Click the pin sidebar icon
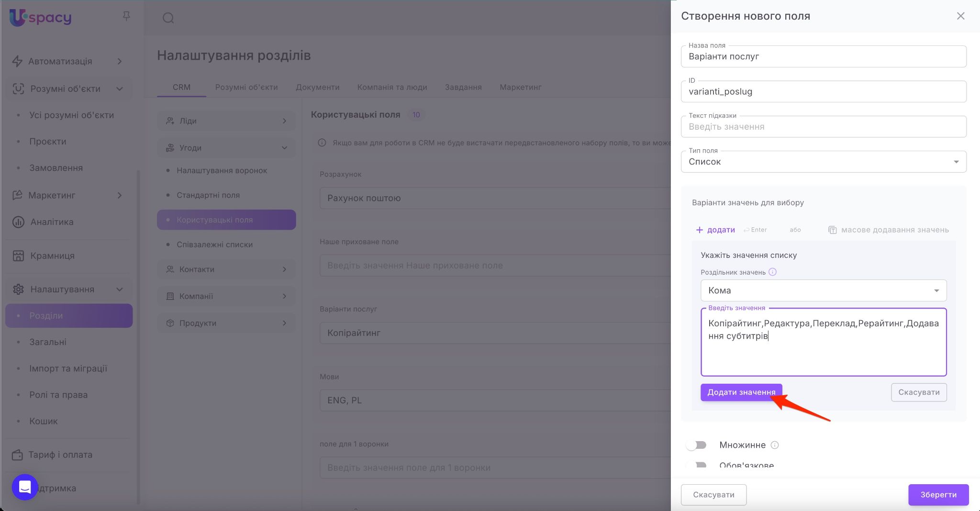Image resolution: width=980 pixels, height=511 pixels. coord(126,17)
